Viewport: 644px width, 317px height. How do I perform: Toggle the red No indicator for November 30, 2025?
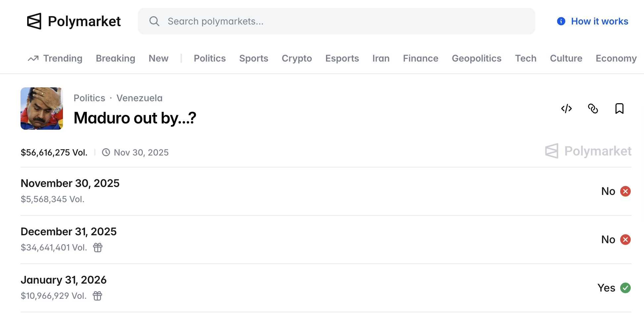[x=625, y=191]
